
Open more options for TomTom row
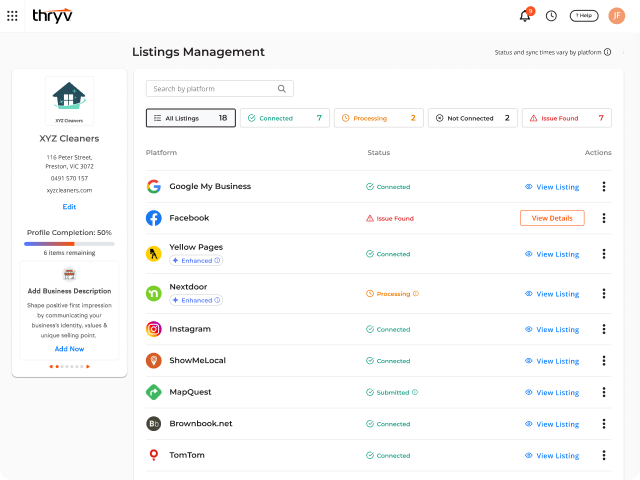[604, 455]
